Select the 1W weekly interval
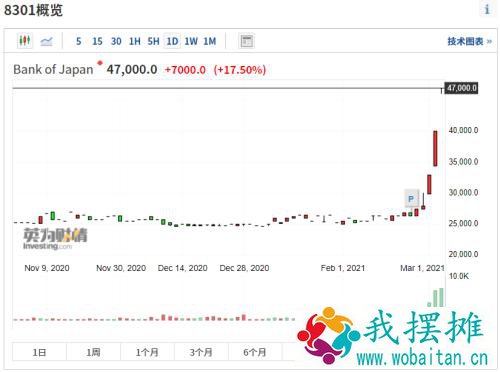This screenshot has width=500, height=372. [x=191, y=41]
